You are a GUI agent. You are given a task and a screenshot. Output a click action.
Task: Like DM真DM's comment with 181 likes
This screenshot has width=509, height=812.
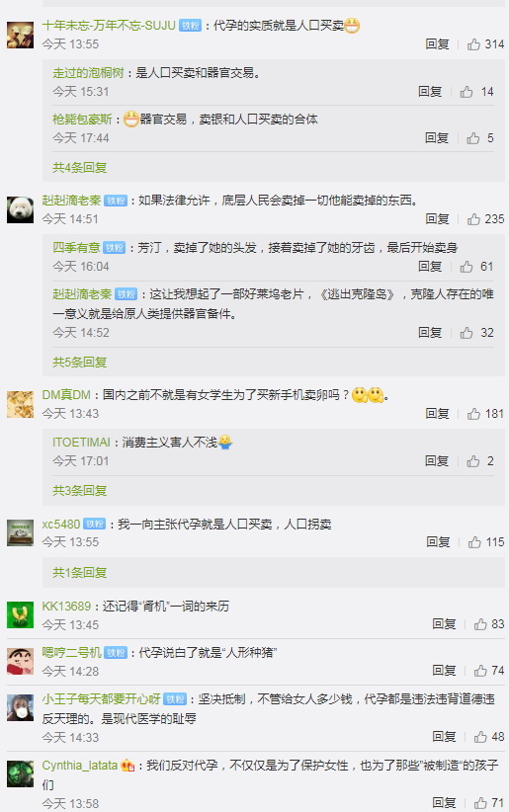[x=473, y=414]
